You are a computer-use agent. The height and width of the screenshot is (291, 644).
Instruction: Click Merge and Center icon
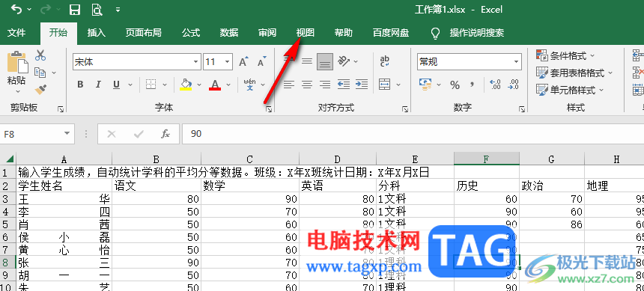pyautogui.click(x=385, y=85)
